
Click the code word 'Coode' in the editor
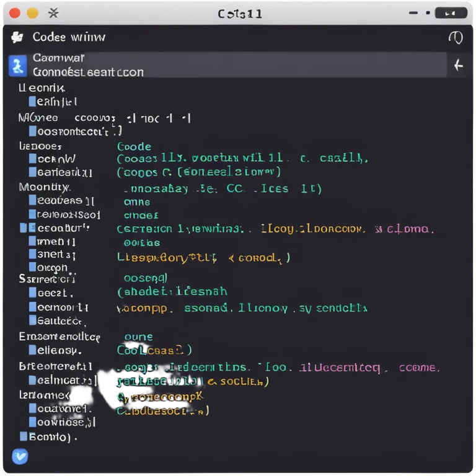[x=134, y=147]
